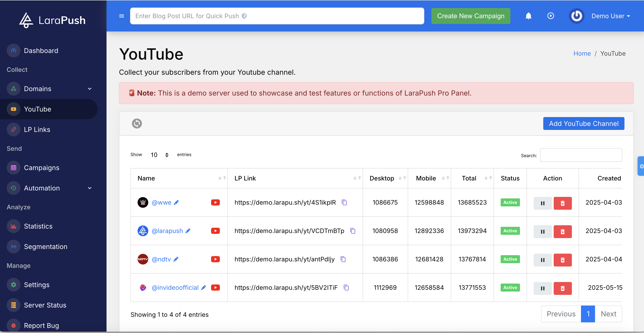This screenshot has width=644, height=333.
Task: Pause the @larapush channel
Action: (x=543, y=232)
